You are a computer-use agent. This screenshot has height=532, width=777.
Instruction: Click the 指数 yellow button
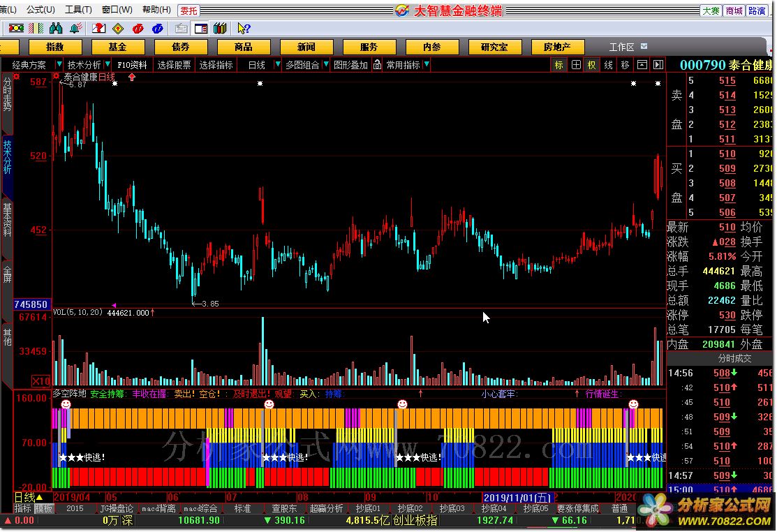(55, 47)
